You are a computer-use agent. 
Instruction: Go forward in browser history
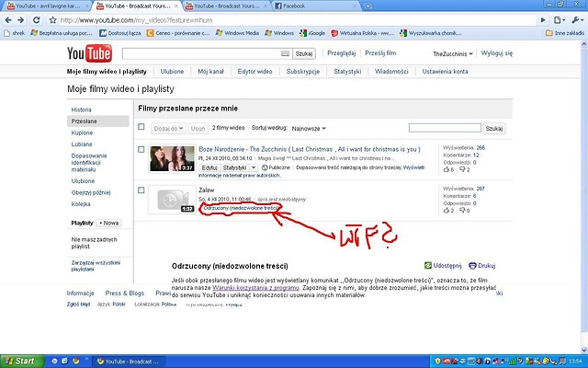pyautogui.click(x=21, y=20)
